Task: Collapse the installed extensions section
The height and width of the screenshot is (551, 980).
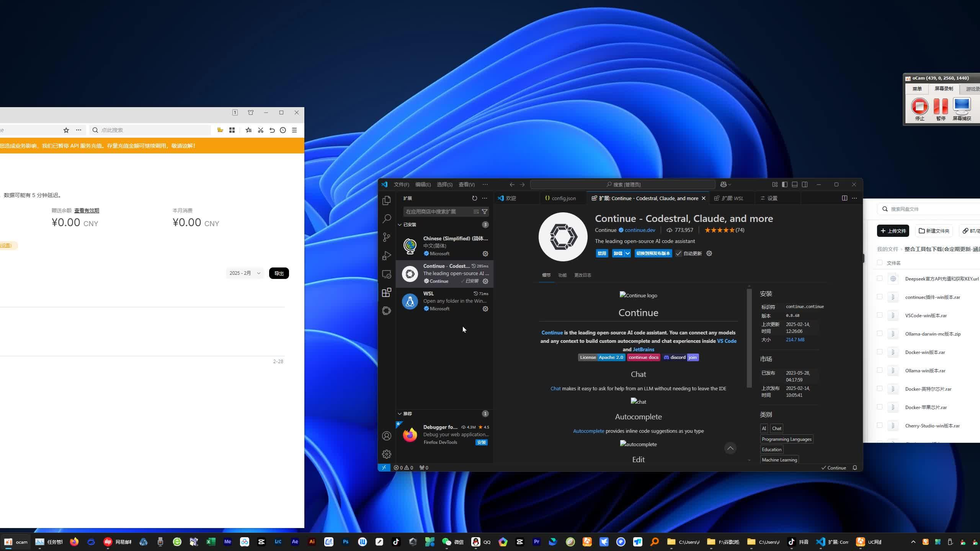Action: click(400, 225)
